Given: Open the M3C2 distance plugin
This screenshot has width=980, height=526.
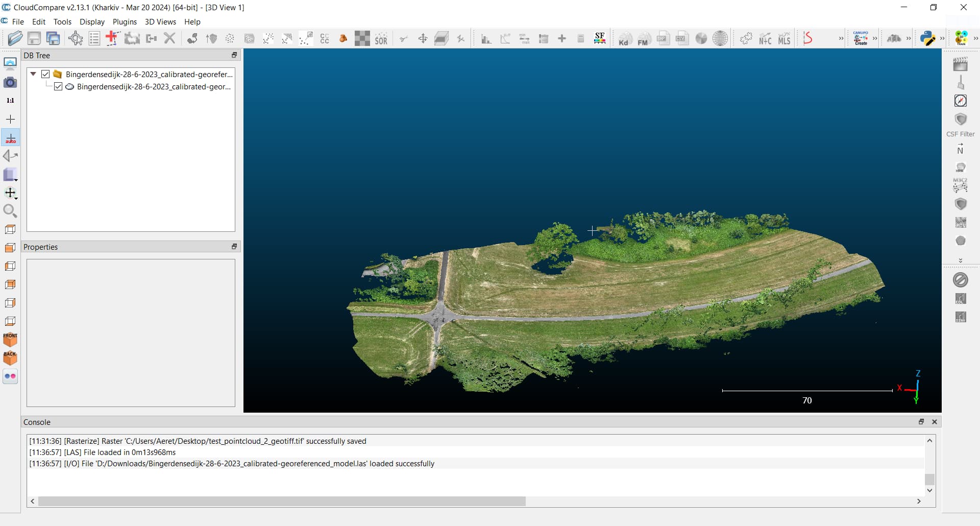Looking at the screenshot, I should point(961,185).
